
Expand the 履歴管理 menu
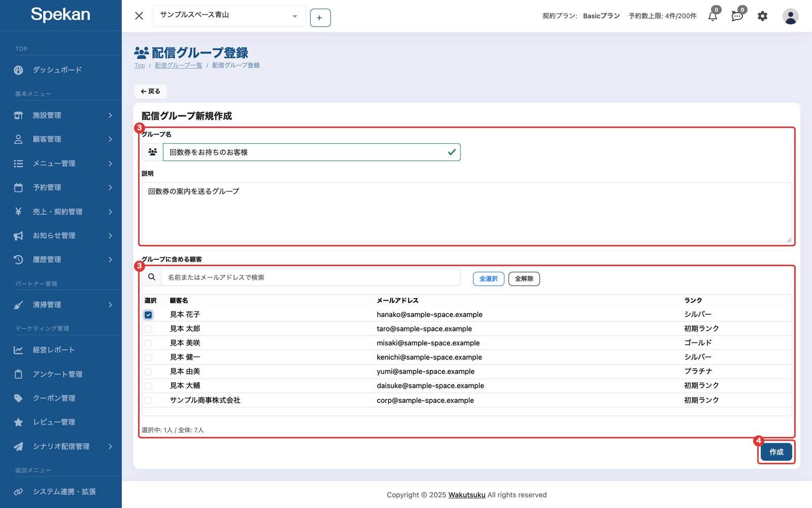(x=61, y=260)
